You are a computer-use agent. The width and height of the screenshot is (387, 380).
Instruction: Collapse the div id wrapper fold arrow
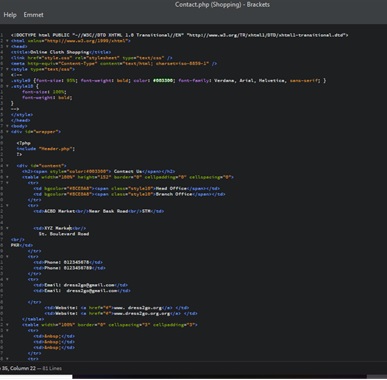[7, 132]
